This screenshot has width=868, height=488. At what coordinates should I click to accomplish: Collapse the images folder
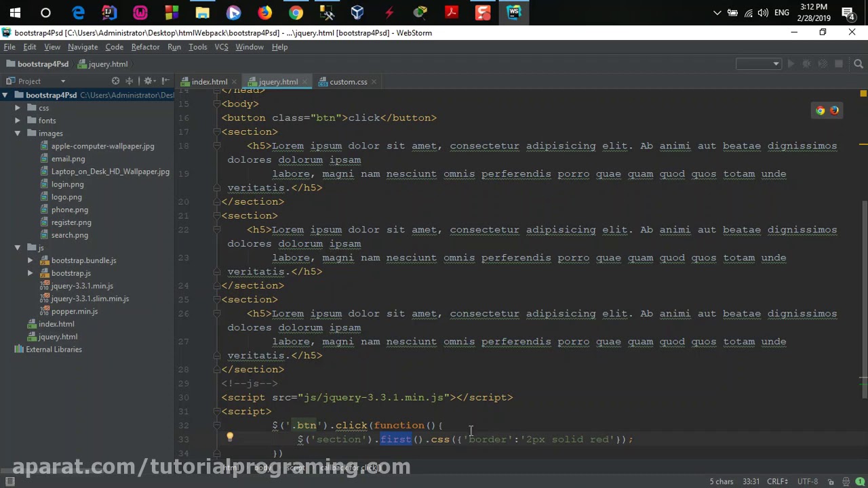(17, 134)
